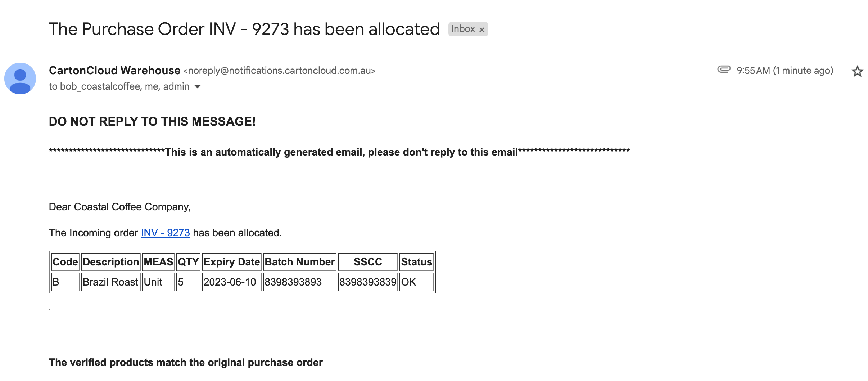
Task: Click the attachment paperclip icon
Action: 724,70
